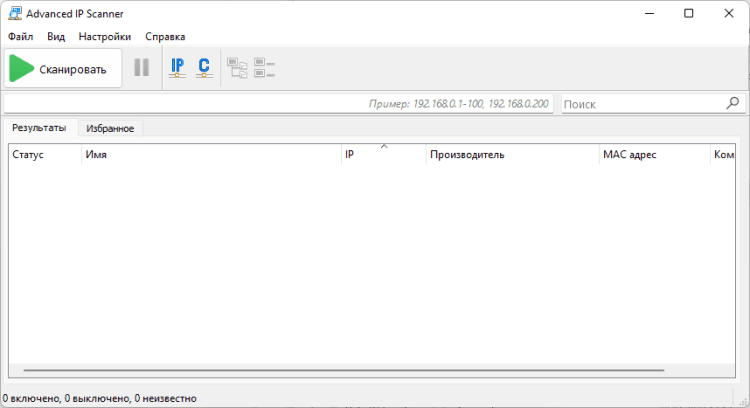Open the Вид menu
This screenshot has height=408, width=750.
coord(56,37)
